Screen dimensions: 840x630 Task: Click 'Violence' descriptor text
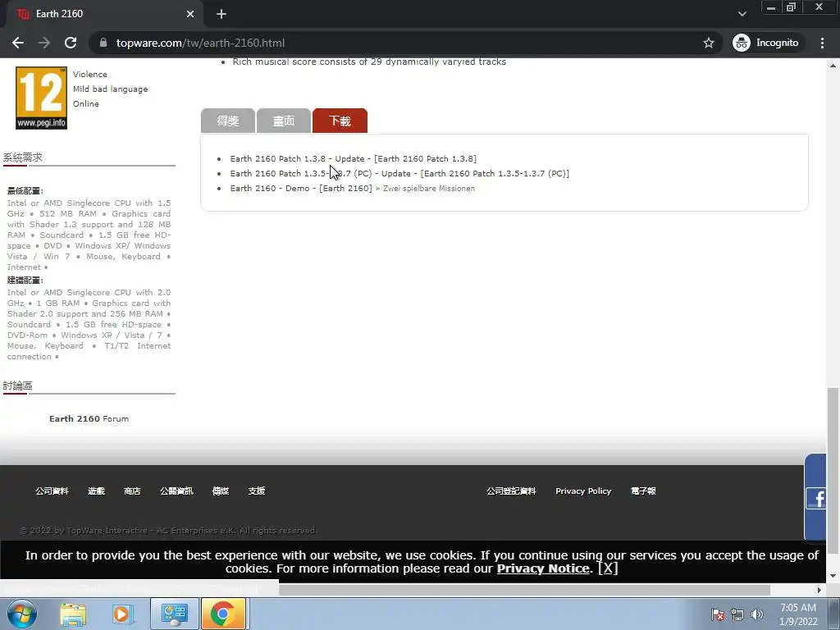(90, 75)
